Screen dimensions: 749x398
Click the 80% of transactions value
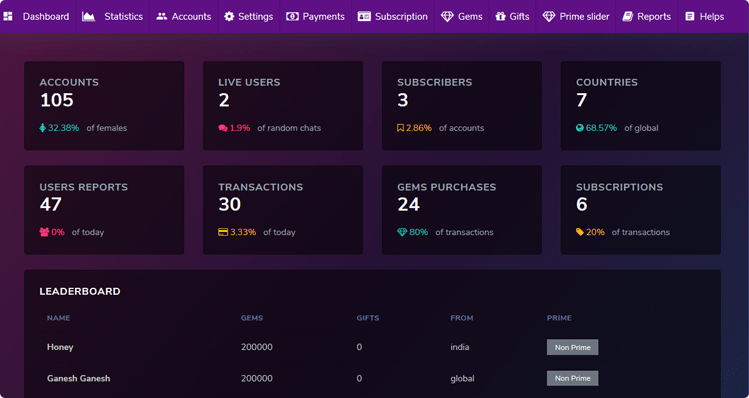click(419, 232)
